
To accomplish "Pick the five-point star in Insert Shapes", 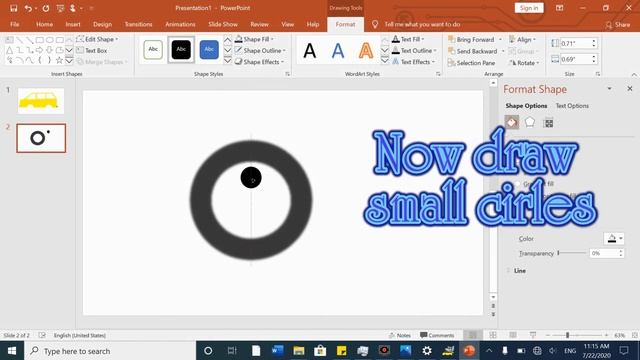I will (59, 61).
